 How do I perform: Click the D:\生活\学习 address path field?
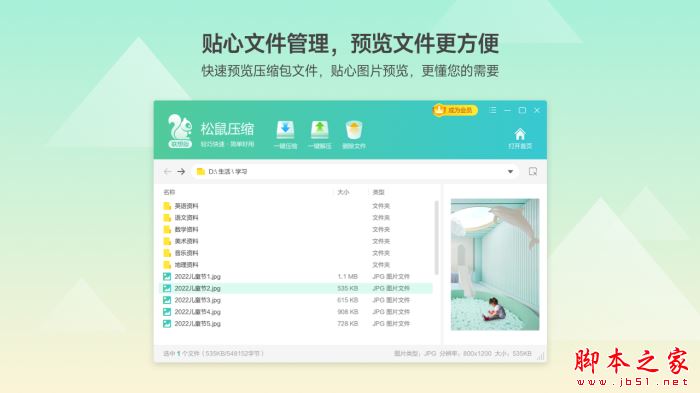[x=355, y=171]
